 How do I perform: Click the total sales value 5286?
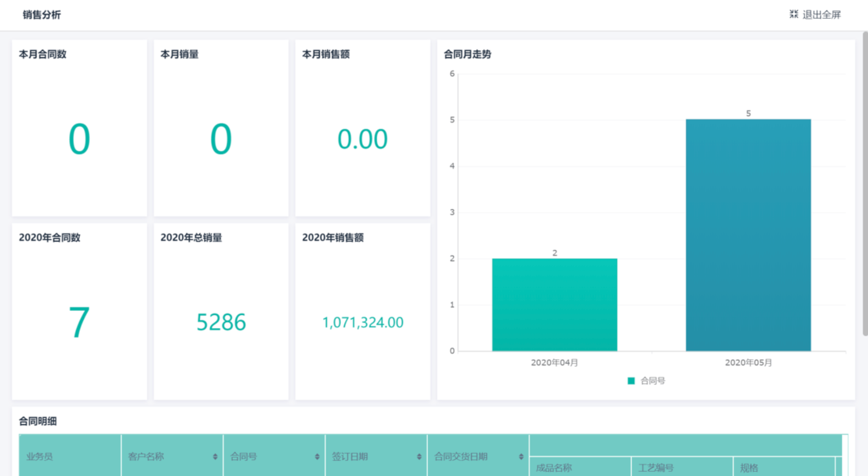221,322
